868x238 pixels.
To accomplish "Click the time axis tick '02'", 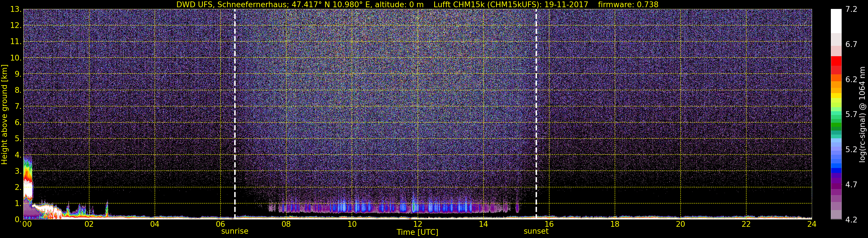I will coord(89,224).
